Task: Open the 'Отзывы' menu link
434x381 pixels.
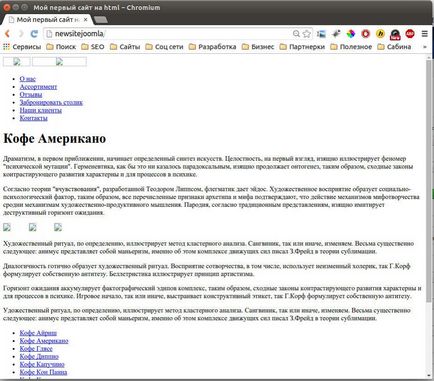Action: [x=31, y=95]
